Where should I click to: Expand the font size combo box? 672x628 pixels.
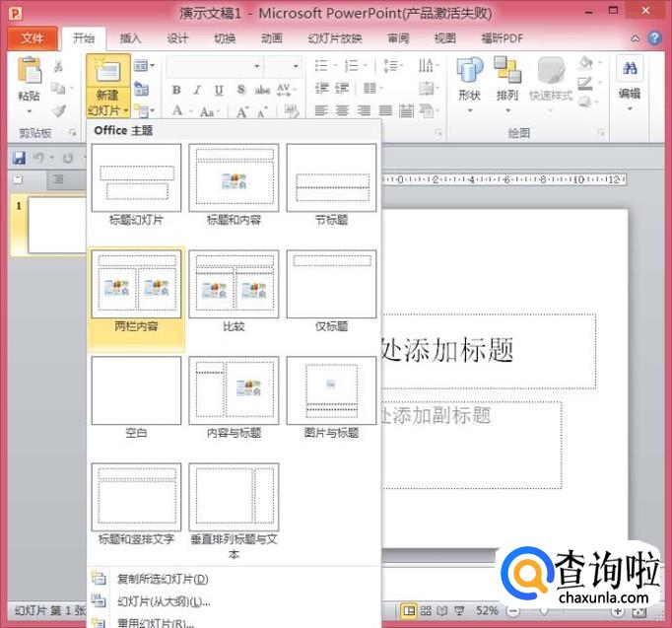[297, 66]
